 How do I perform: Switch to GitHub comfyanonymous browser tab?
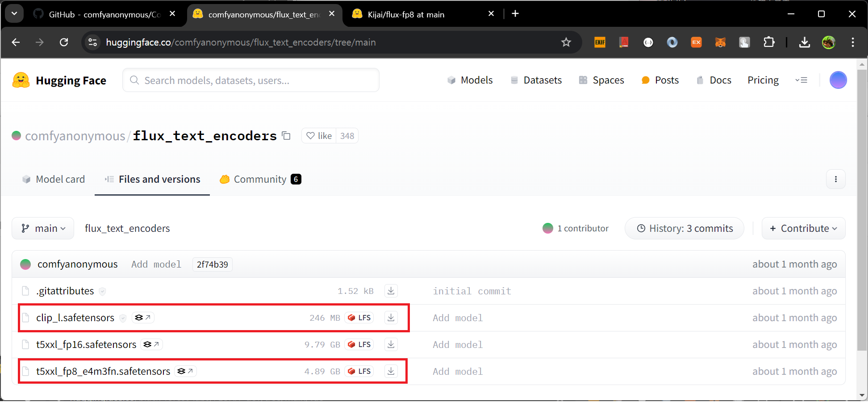pyautogui.click(x=104, y=15)
